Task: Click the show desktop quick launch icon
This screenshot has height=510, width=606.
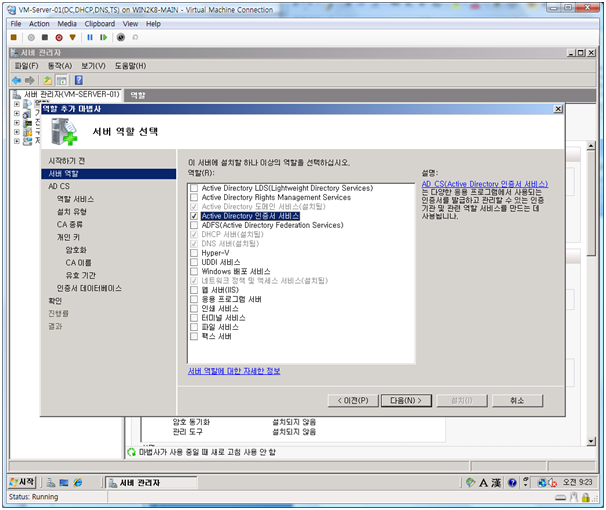Action: pyautogui.click(x=64, y=483)
